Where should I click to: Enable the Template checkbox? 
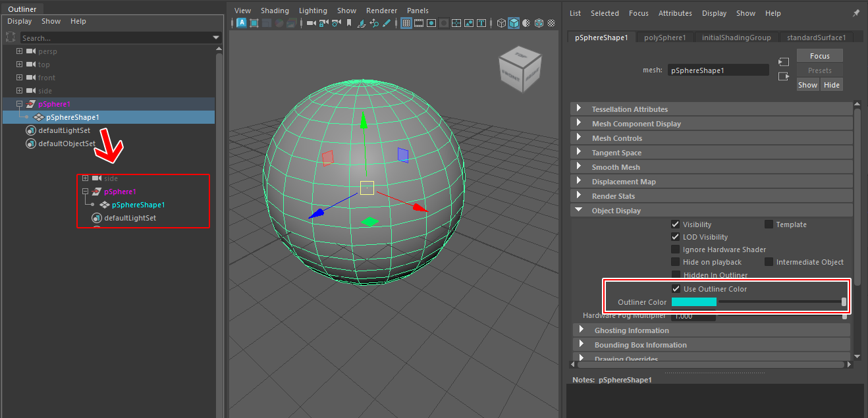point(769,224)
